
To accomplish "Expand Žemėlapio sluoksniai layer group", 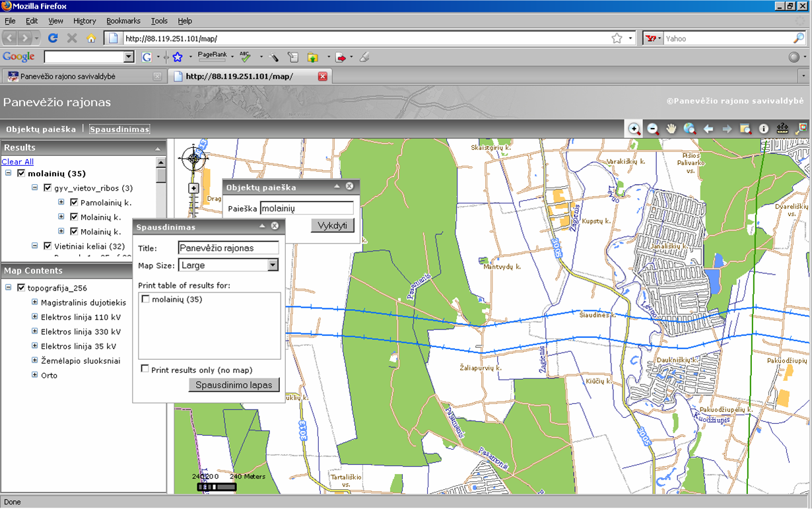I will point(34,360).
